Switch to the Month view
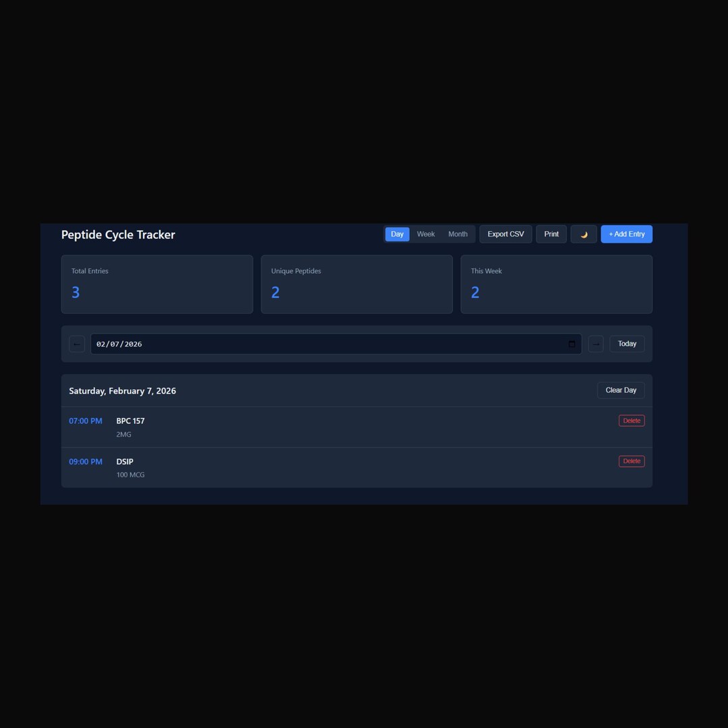The image size is (728, 728). (x=458, y=234)
